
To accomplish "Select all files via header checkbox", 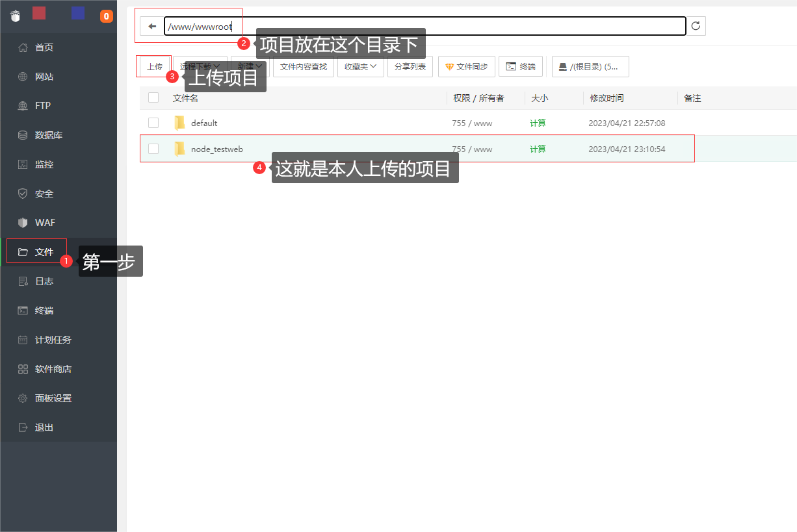I will (153, 97).
